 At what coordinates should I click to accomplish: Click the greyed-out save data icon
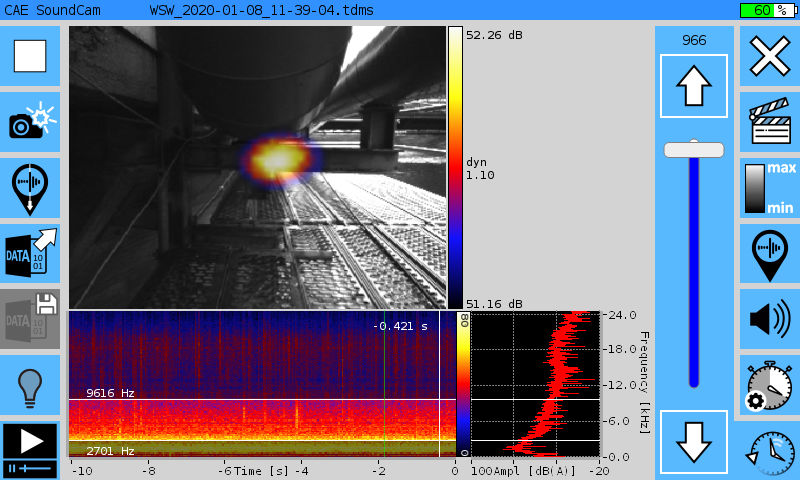[30, 320]
